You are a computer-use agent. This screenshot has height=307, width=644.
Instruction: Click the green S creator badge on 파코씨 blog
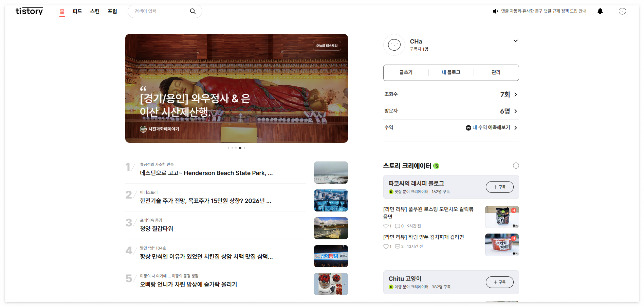391,191
